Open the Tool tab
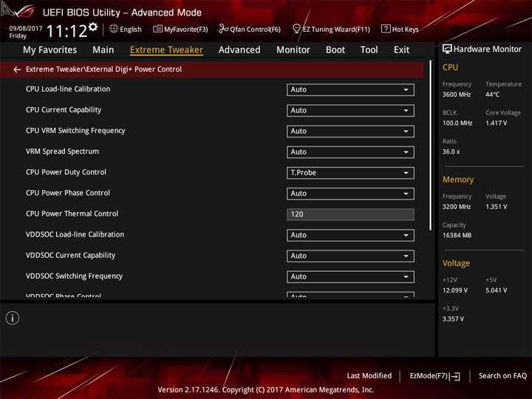 [369, 50]
